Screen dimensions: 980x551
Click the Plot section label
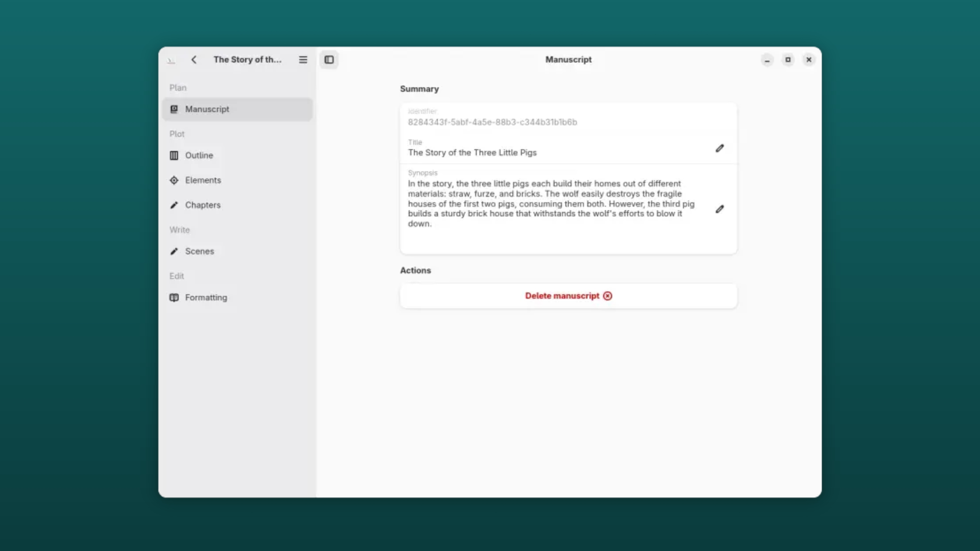pos(177,134)
